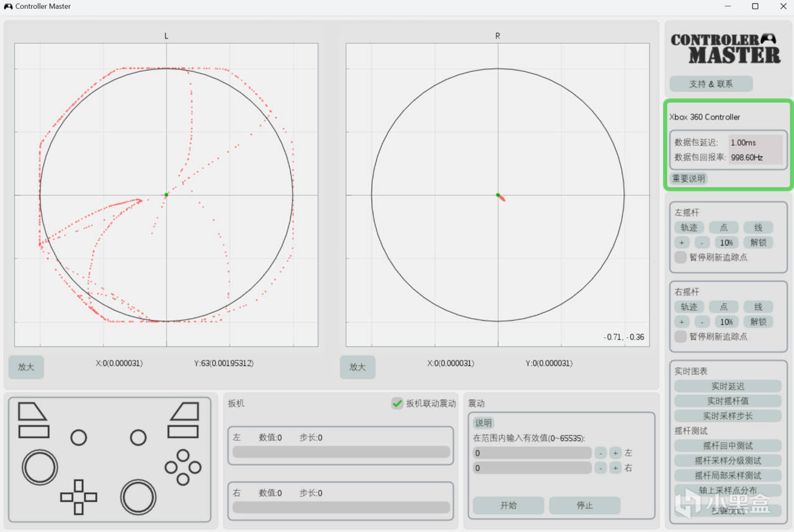Click the left bumper icon on controller diagram

[x=34, y=432]
